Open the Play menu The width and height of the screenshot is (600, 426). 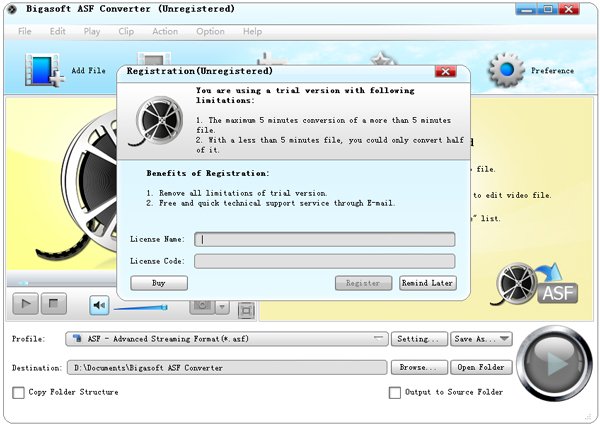tap(92, 31)
